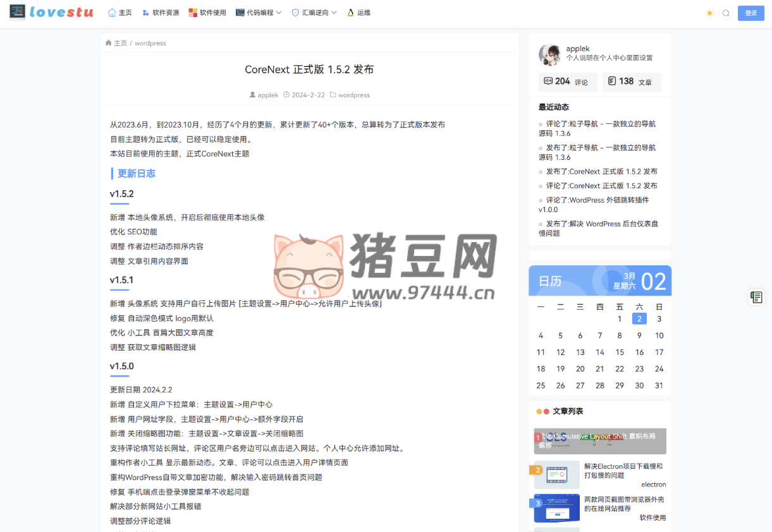Click the applek avatar in the sidebar

point(549,56)
